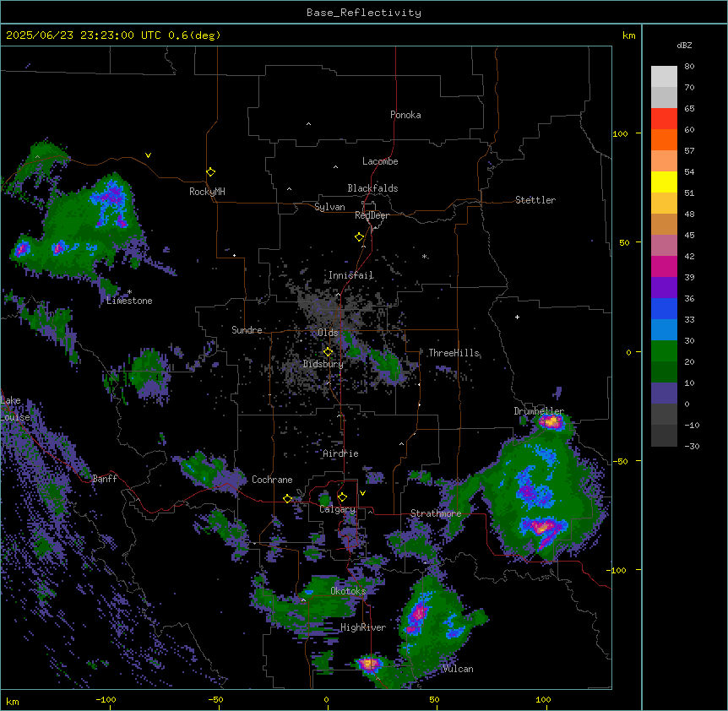This screenshot has height=711, width=728.
Task: Click the Lacombe city label
Action: click(380, 161)
